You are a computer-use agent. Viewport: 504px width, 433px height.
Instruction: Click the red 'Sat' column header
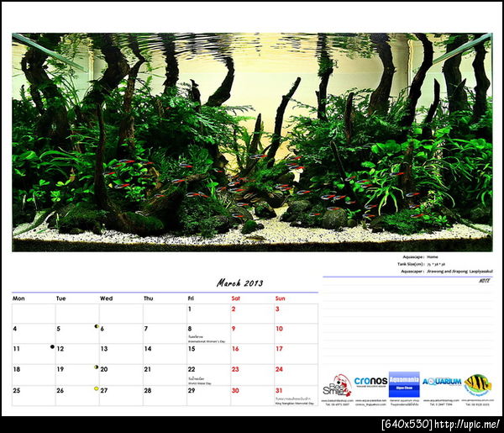(x=235, y=298)
